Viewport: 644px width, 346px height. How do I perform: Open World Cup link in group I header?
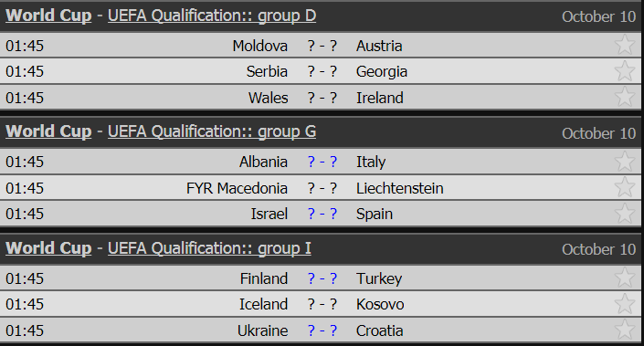click(48, 248)
